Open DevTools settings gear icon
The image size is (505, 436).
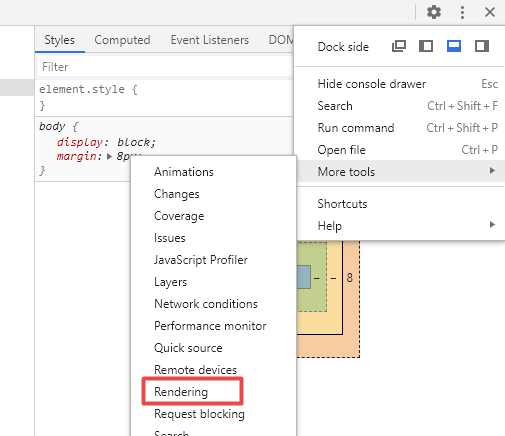pos(434,12)
